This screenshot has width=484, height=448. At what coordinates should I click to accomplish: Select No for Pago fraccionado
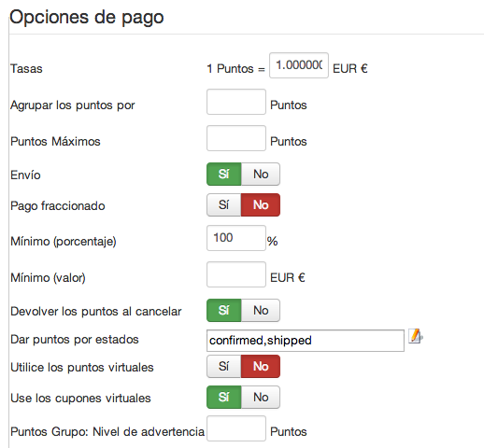click(x=261, y=205)
